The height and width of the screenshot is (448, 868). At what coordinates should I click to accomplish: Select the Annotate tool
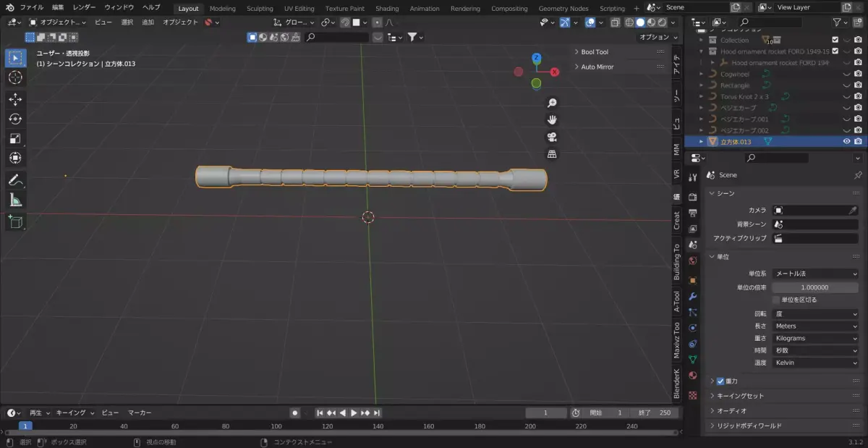click(15, 180)
